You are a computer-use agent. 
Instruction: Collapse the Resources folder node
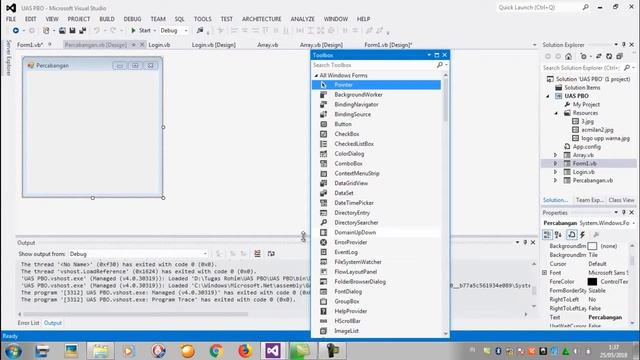556,113
